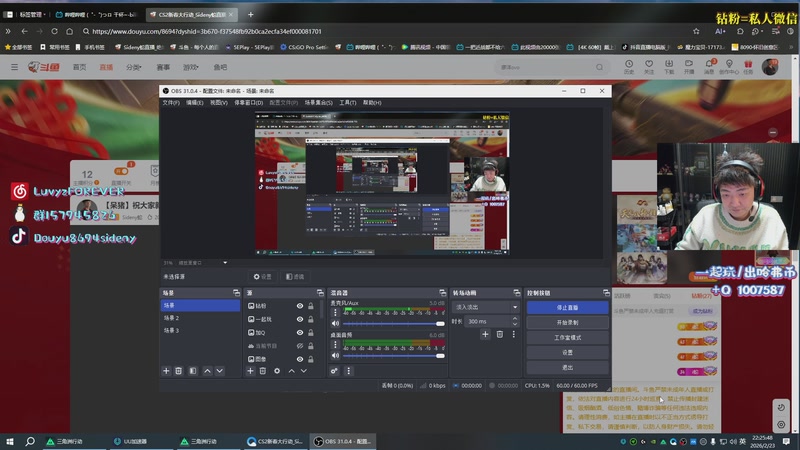Open Douyu history clock icon
800x450 pixels.
click(629, 67)
